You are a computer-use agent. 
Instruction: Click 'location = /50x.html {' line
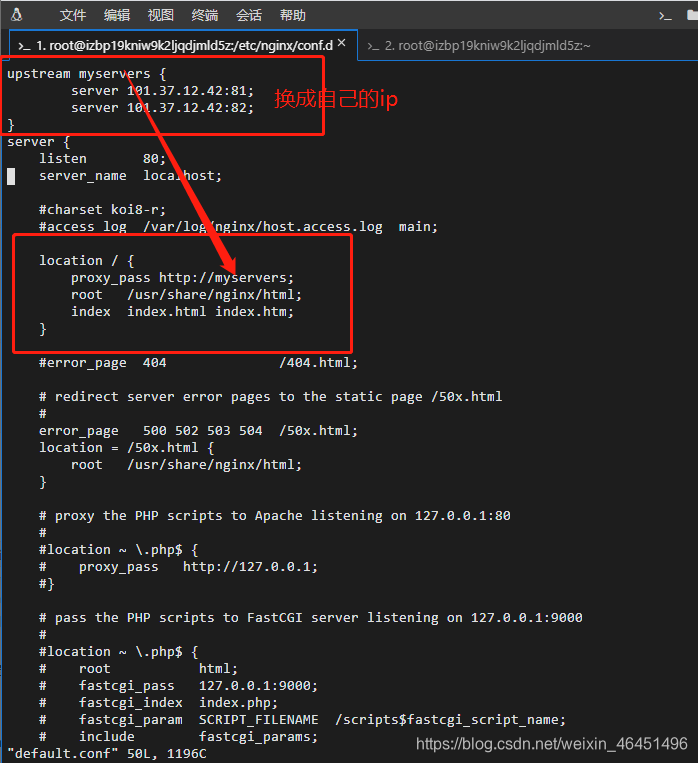(x=127, y=448)
